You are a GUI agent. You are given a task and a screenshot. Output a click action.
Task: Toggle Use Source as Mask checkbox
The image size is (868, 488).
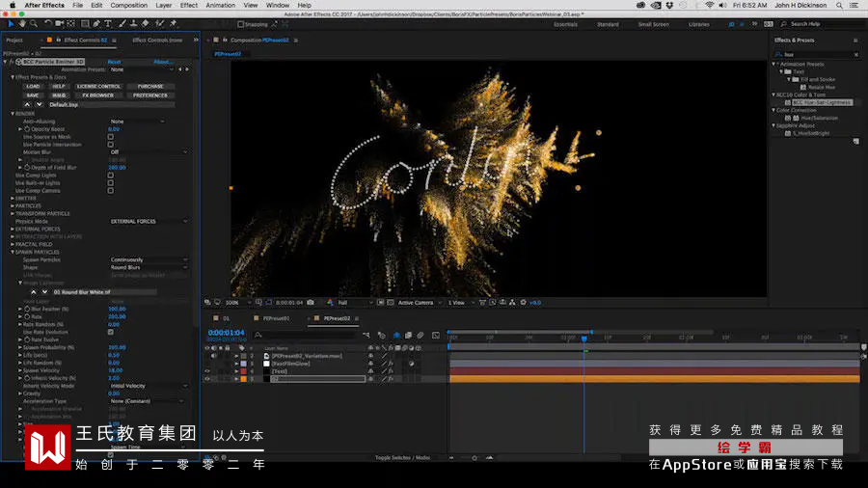coord(111,137)
